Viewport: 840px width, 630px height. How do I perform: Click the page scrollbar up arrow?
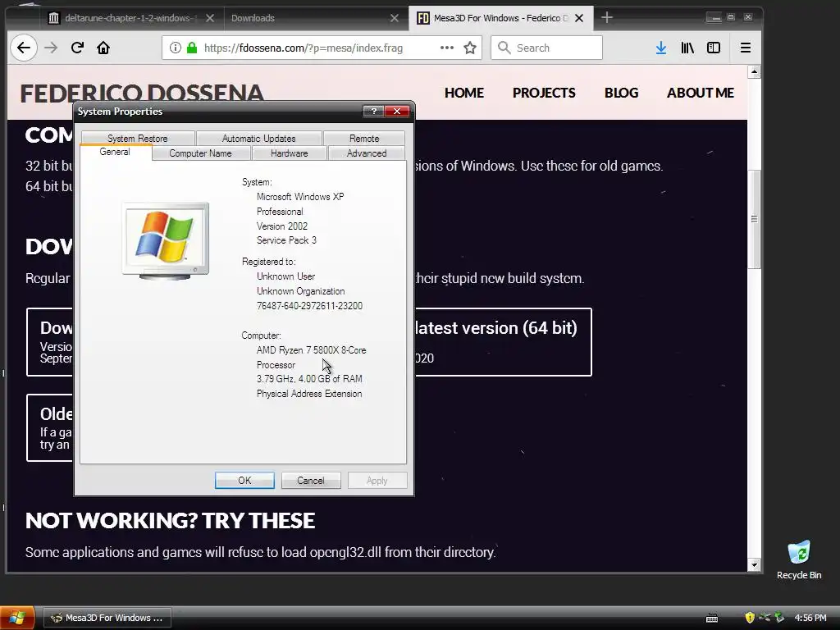(755, 72)
